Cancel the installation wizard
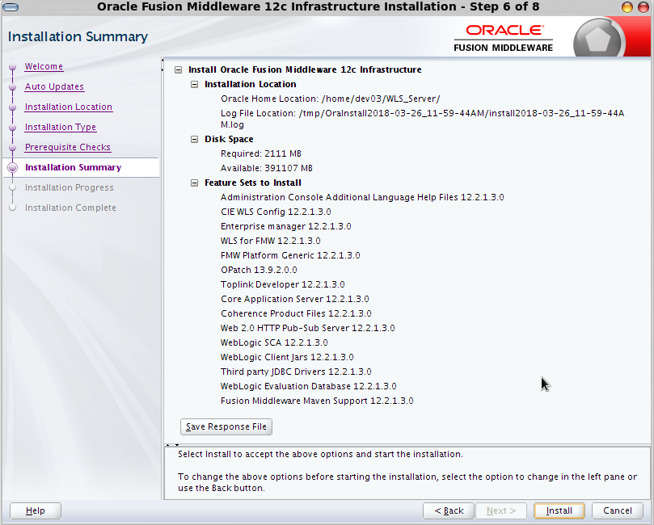This screenshot has width=654, height=525. (617, 511)
